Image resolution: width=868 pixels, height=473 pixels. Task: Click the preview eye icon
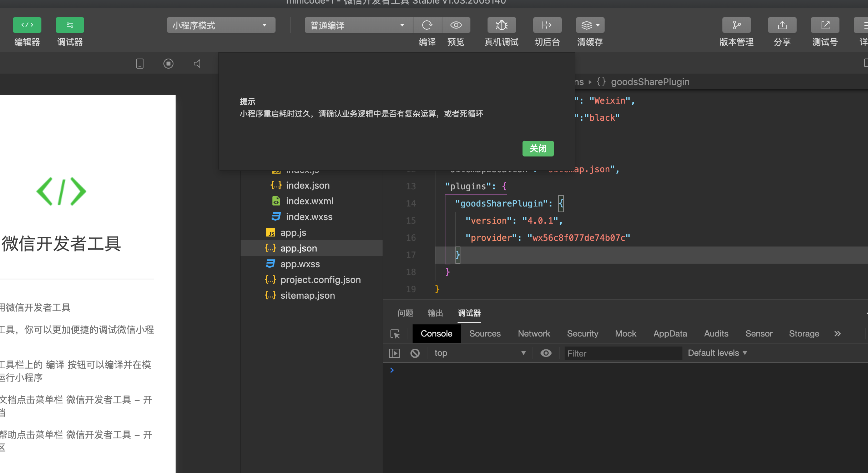pos(456,25)
